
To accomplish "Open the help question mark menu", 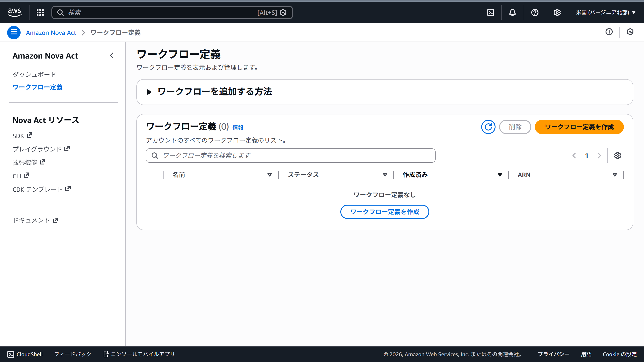I will [x=535, y=13].
